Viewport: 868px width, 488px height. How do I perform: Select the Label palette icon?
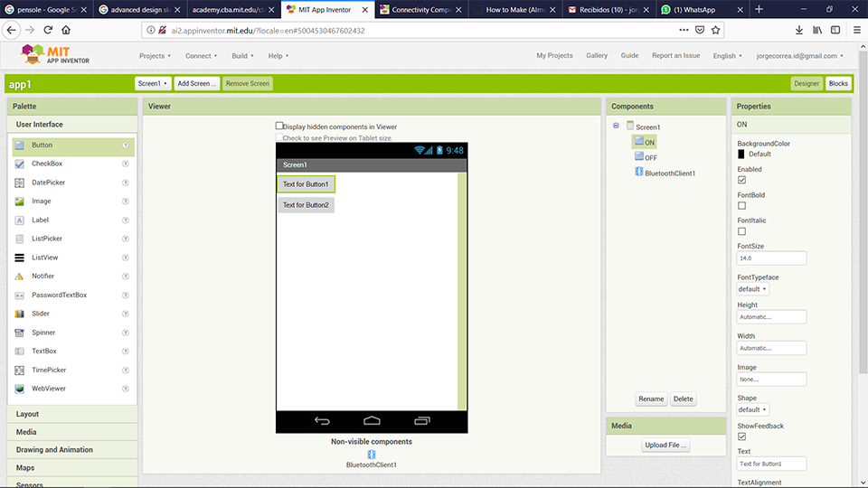[x=19, y=221]
